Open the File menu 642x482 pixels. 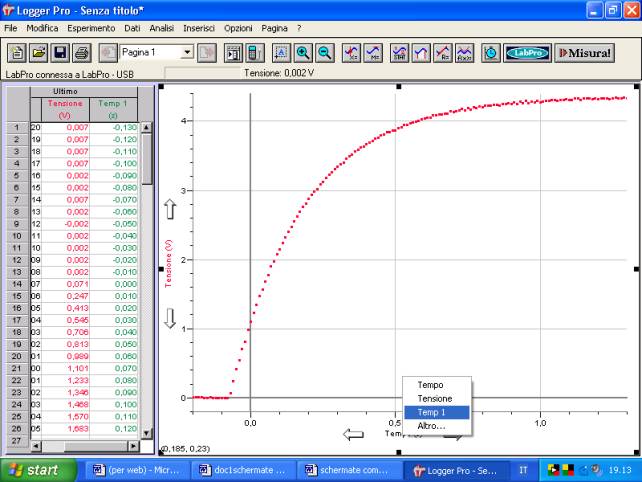coord(11,28)
